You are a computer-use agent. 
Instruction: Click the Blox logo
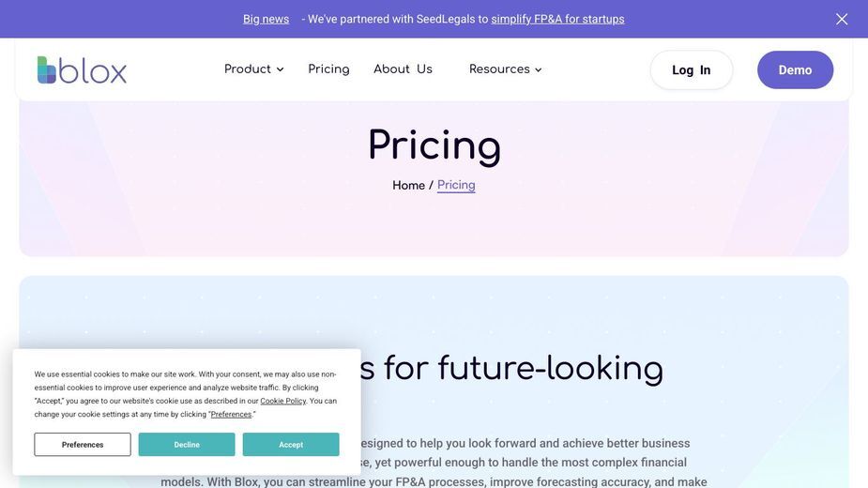(82, 69)
